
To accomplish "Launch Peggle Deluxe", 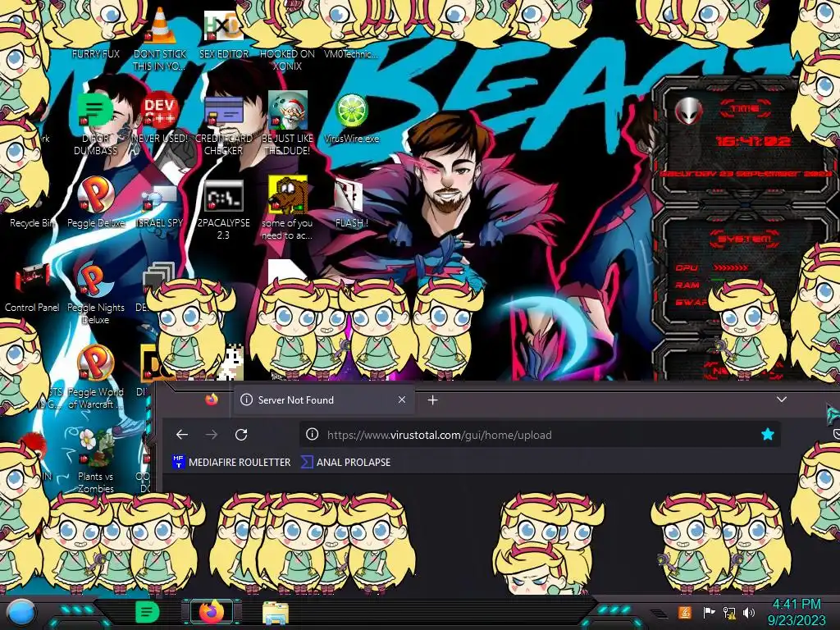I will (95, 203).
